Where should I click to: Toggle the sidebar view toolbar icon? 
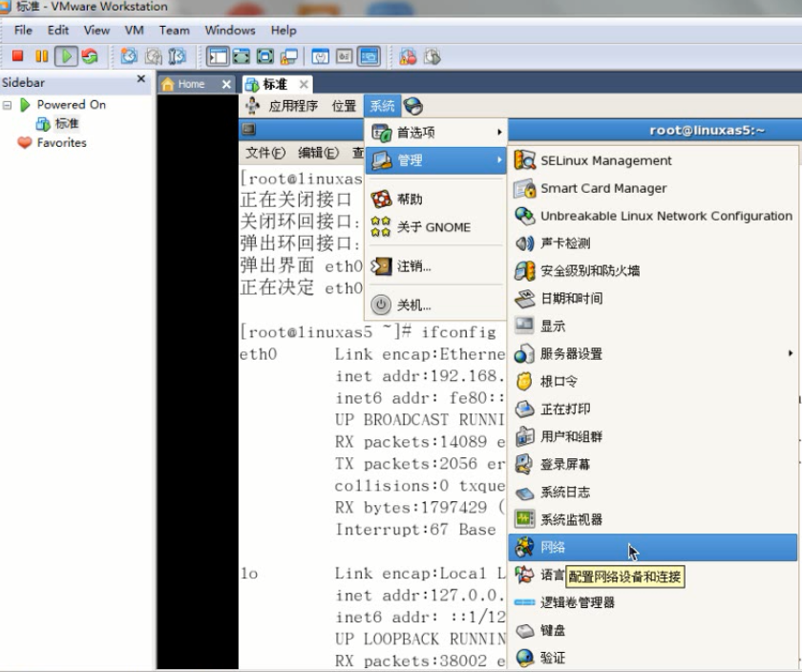coord(218,56)
